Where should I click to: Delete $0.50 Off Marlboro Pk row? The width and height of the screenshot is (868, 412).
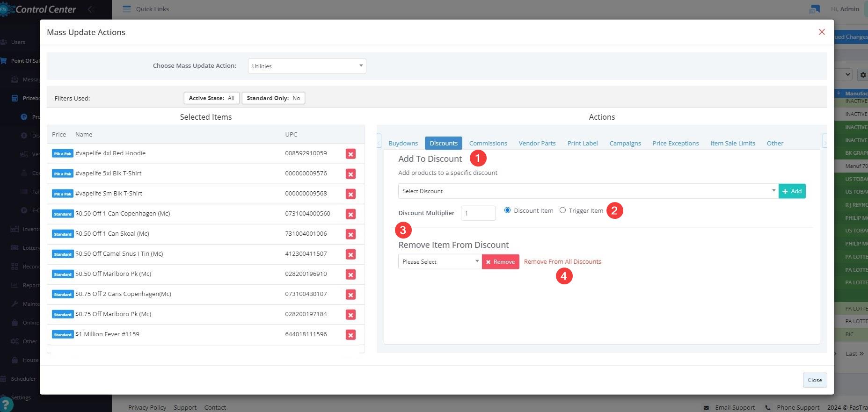pyautogui.click(x=350, y=275)
